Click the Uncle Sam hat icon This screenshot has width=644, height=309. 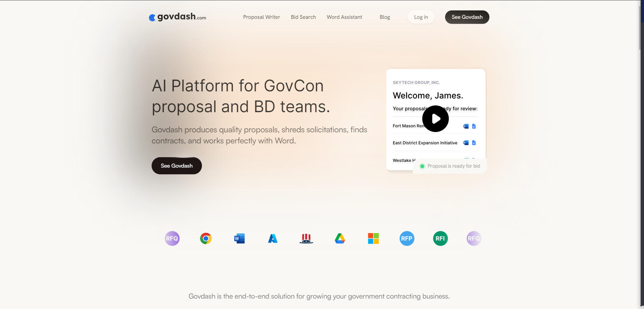click(306, 238)
